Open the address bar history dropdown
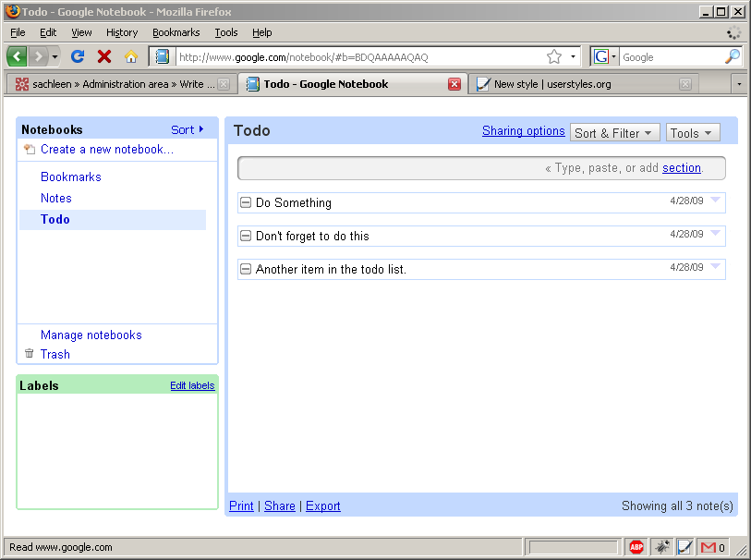The width and height of the screenshot is (751, 560). click(x=573, y=56)
